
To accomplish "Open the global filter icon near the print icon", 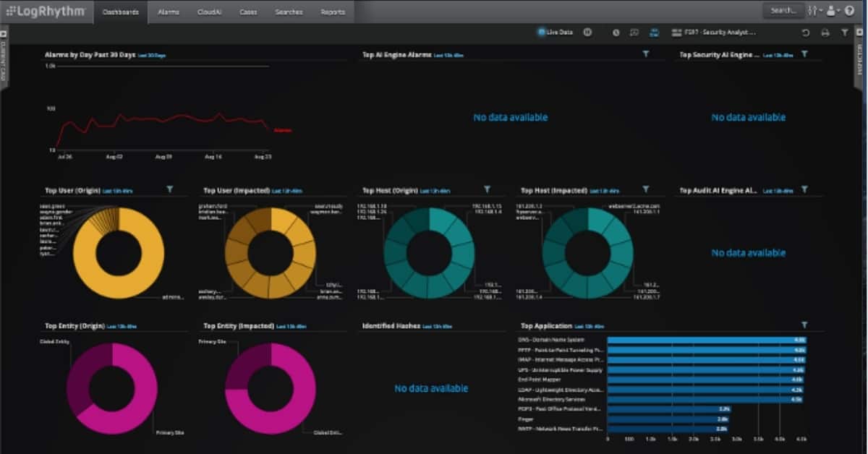I will [843, 33].
